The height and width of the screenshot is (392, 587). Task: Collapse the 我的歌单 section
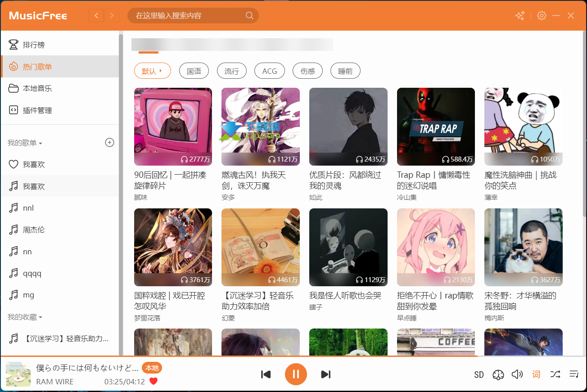coord(25,143)
